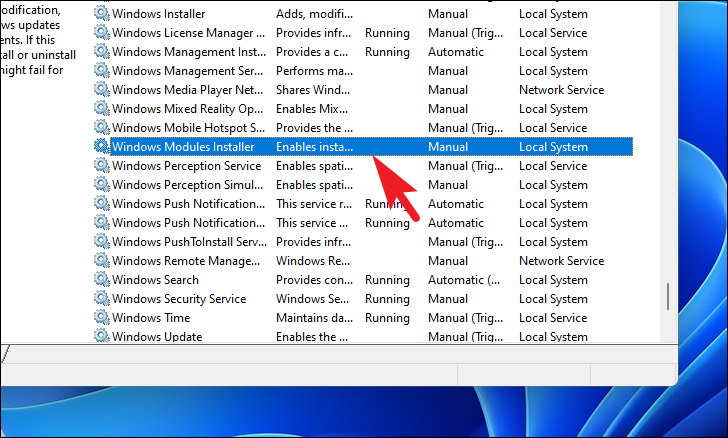
Task: Click Local Service in the Windows Time row
Action: coord(553,318)
